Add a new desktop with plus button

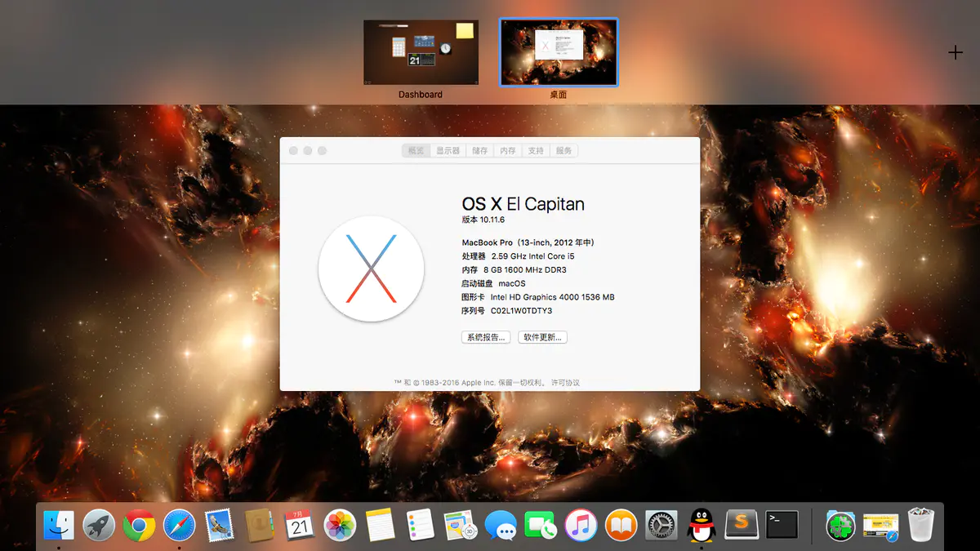tap(955, 52)
